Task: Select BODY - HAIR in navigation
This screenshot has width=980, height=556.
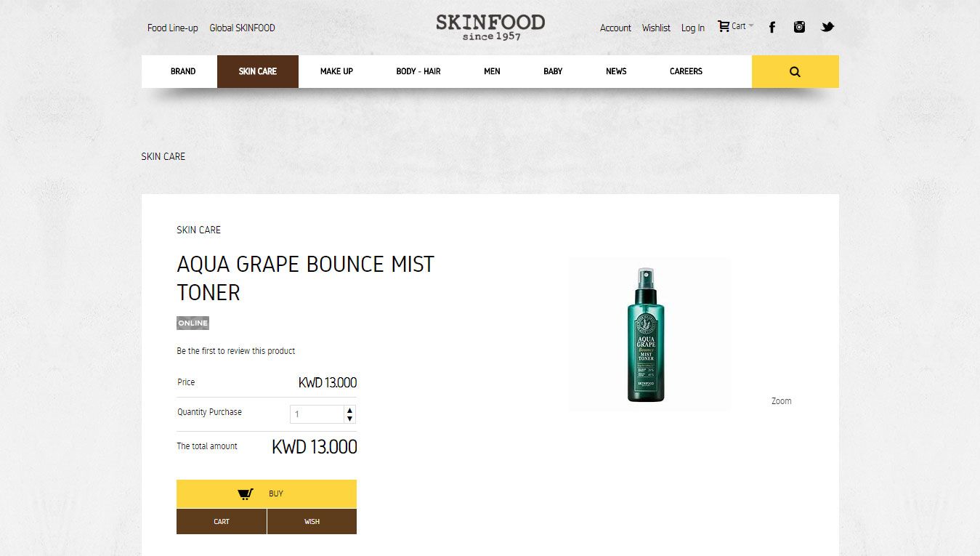Action: [418, 71]
